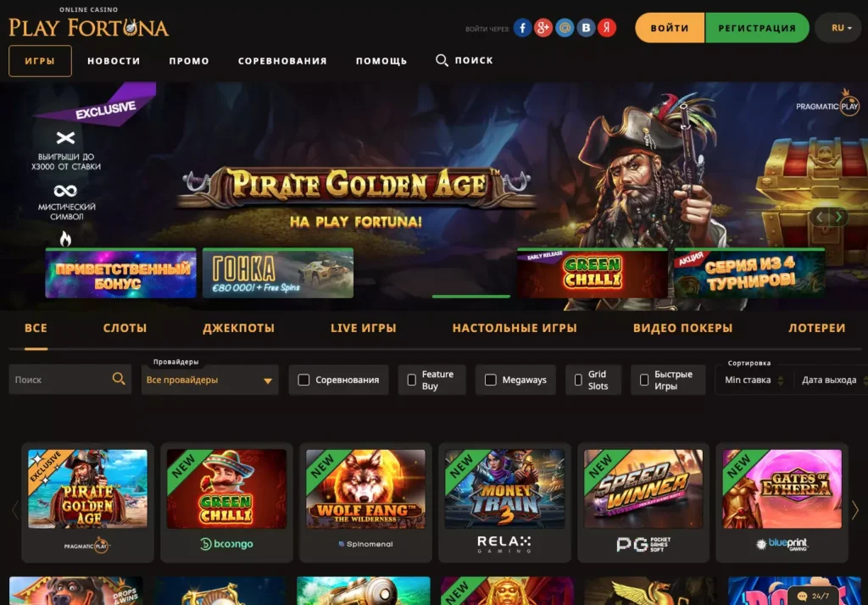Click the magnifier icon beside ПОИСК
Viewport: 868px width, 605px height.
coord(441,60)
